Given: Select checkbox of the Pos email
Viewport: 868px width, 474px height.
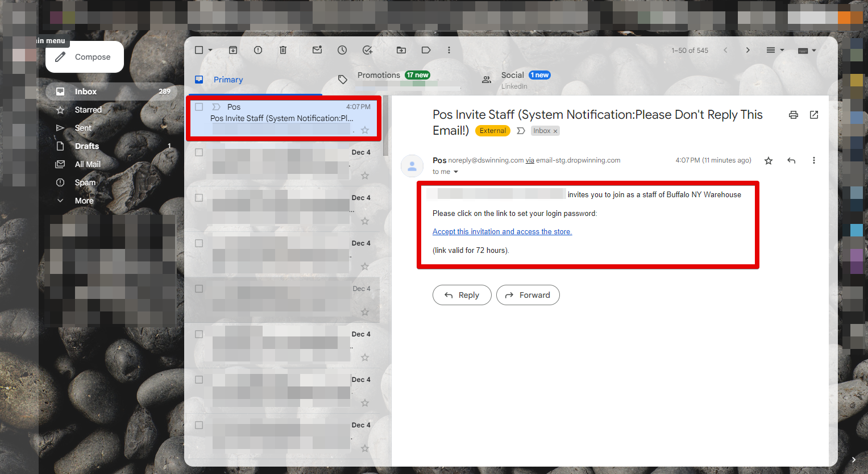Looking at the screenshot, I should tap(199, 107).
